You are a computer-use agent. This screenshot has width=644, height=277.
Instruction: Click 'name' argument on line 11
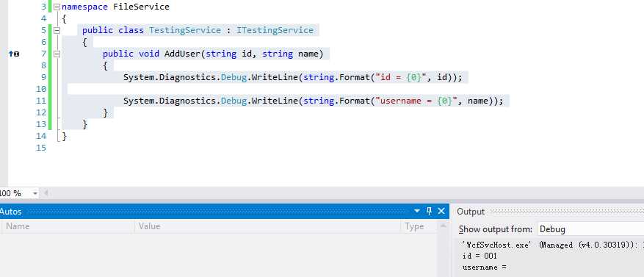pos(477,101)
